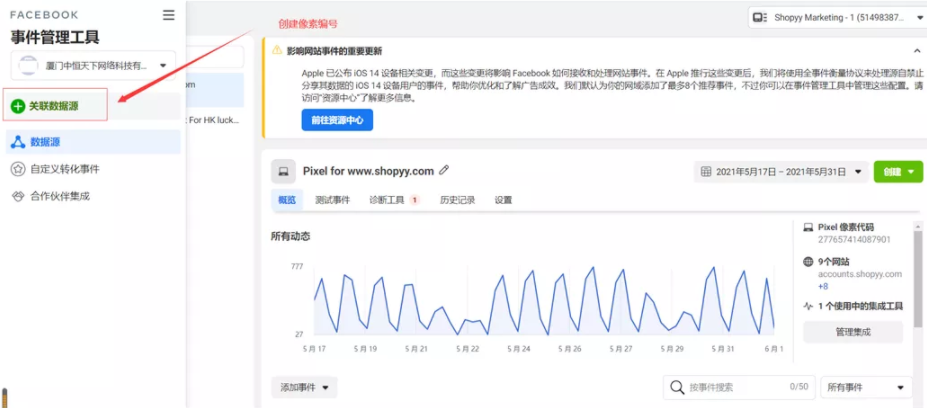Click the activity pulse icon for 集成工具

click(x=808, y=306)
